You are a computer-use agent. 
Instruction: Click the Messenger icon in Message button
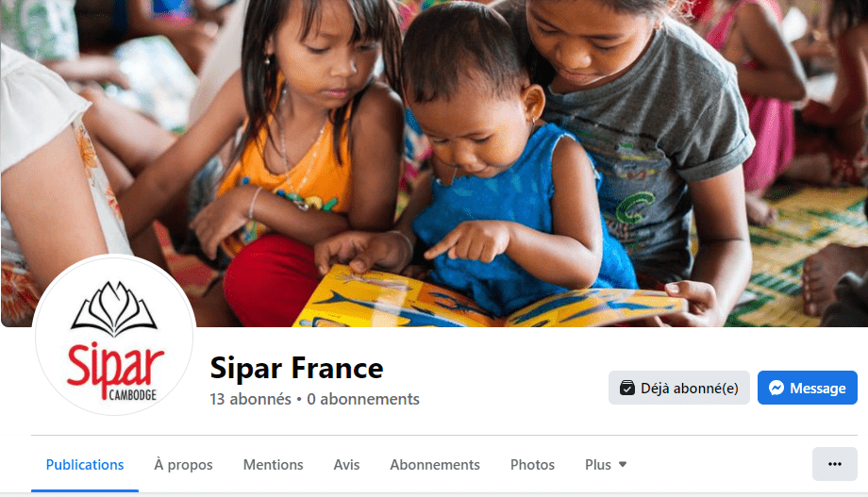point(776,388)
